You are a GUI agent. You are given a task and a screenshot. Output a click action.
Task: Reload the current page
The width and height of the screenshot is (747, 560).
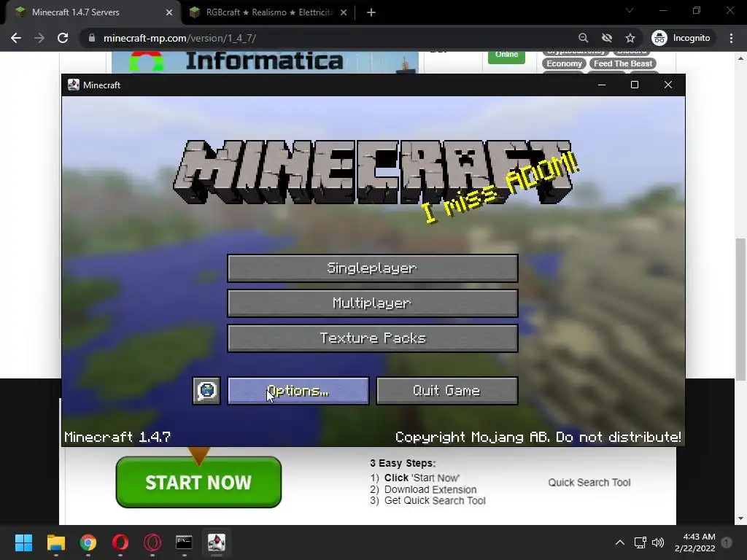(63, 38)
